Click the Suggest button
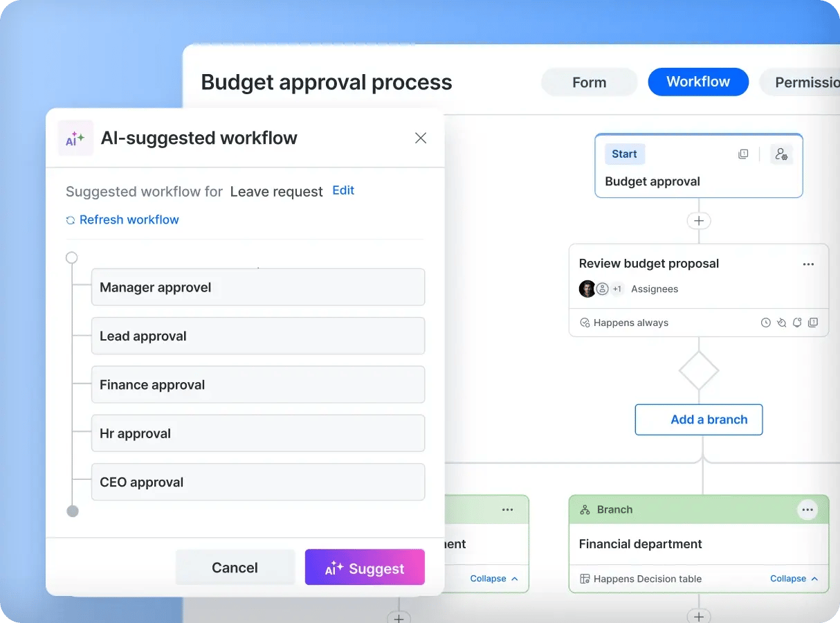 click(x=365, y=567)
